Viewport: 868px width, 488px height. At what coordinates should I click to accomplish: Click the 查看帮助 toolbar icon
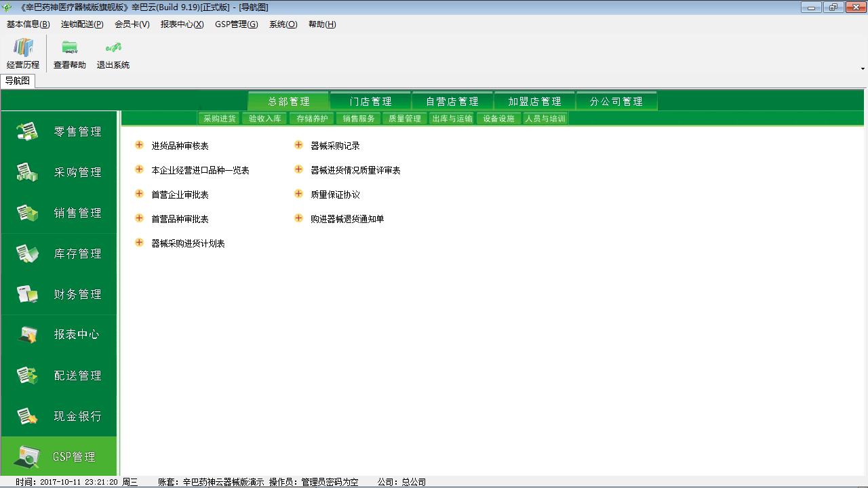coord(70,54)
